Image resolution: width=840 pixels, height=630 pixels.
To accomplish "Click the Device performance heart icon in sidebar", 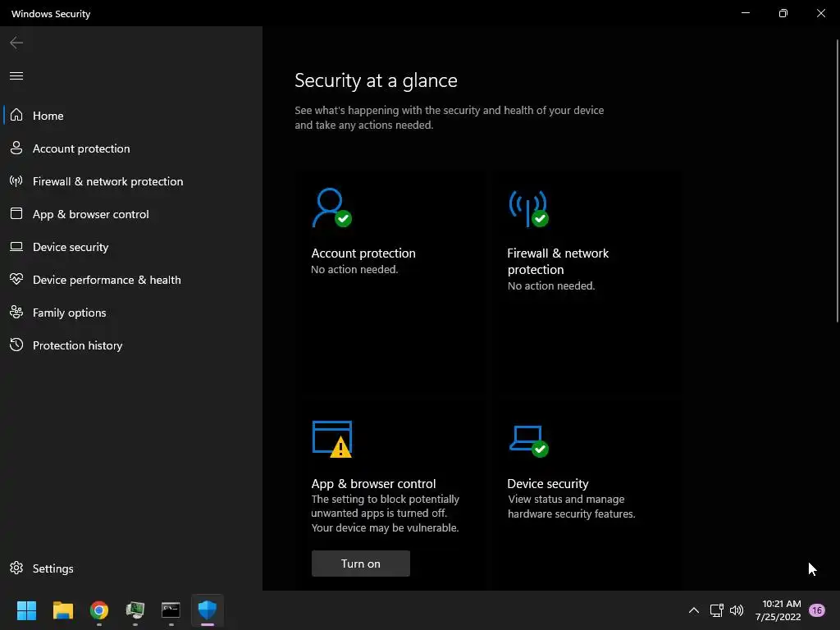I will 16,279.
